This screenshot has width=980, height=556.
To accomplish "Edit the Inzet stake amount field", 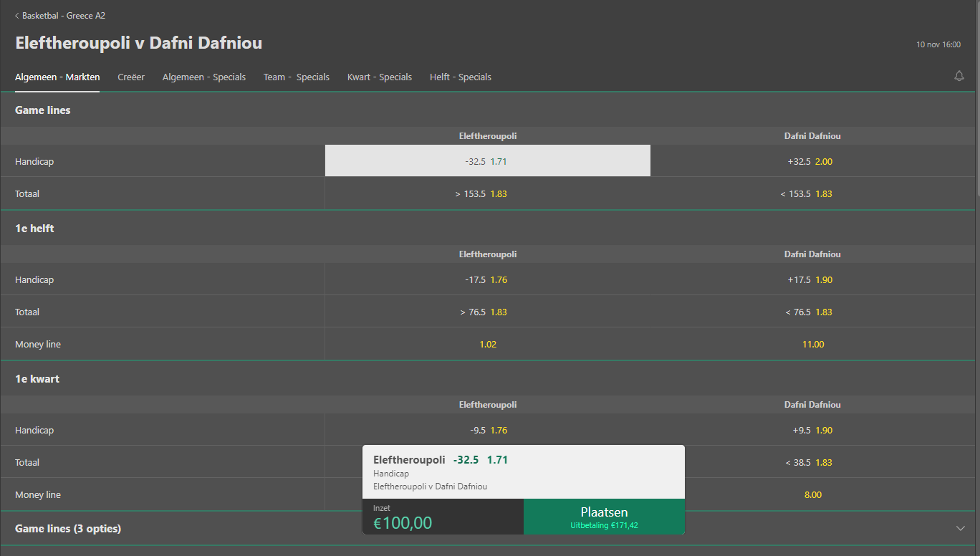I will click(x=443, y=517).
